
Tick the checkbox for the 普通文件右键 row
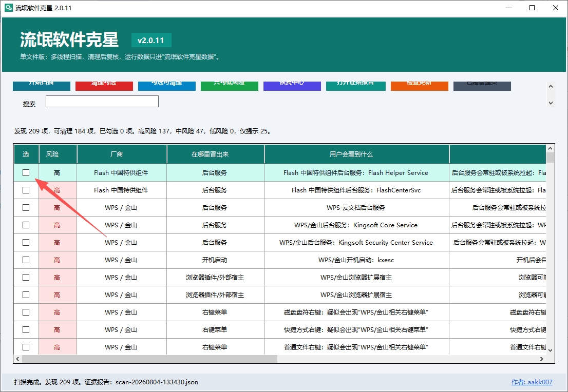point(26,347)
